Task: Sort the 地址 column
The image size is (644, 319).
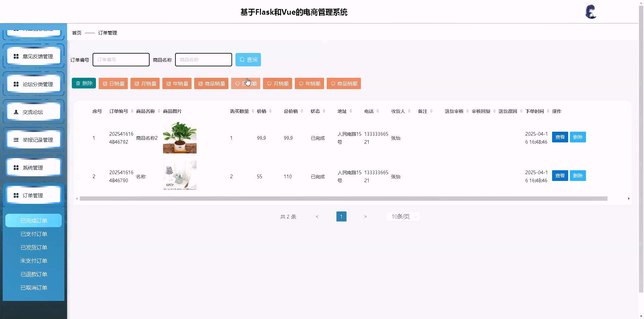Action: [351, 111]
